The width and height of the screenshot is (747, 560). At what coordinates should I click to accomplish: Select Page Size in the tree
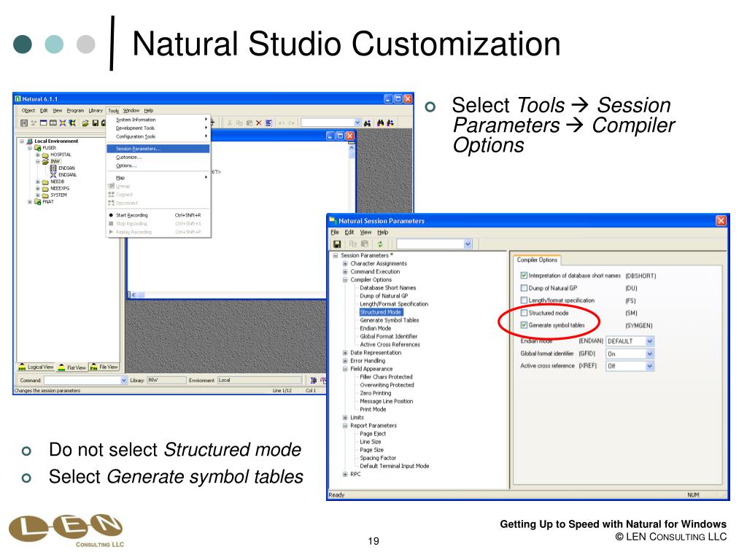click(371, 450)
